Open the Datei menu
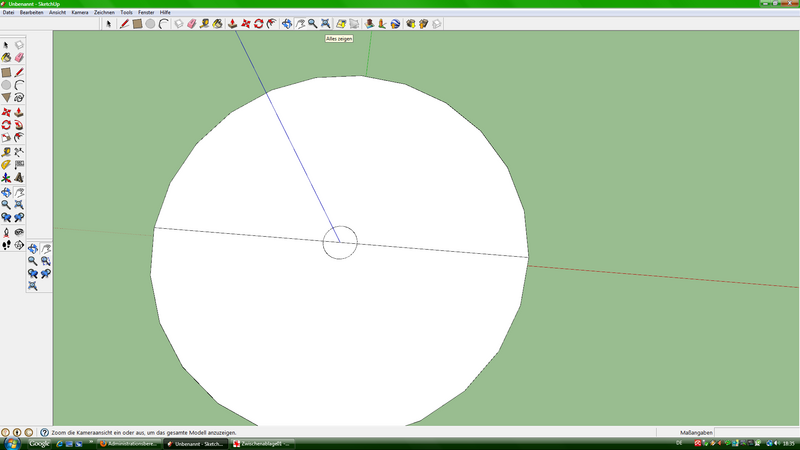Viewport: 800px width, 450px height. point(8,12)
